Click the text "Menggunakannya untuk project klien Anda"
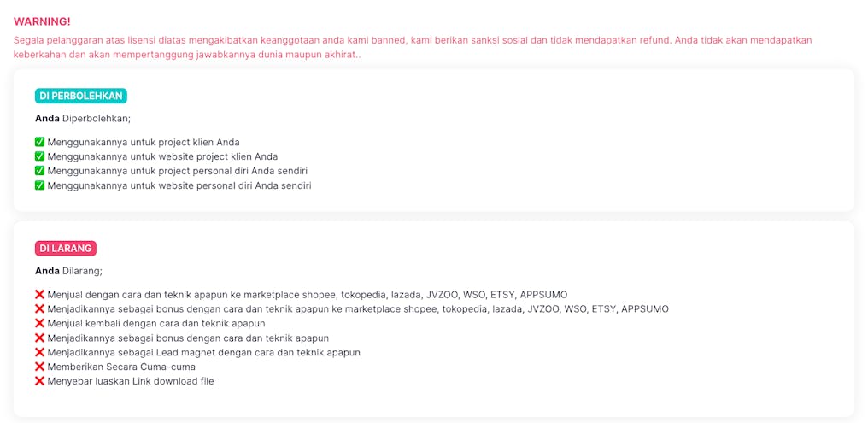This screenshot has height=423, width=868. [x=144, y=142]
